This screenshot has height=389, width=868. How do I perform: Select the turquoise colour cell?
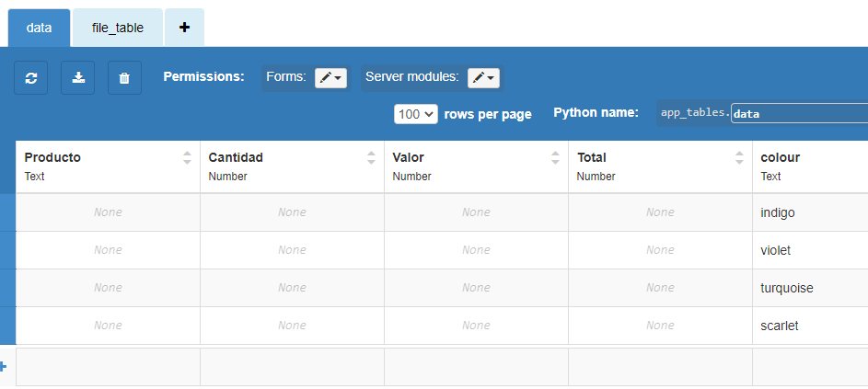(810, 288)
